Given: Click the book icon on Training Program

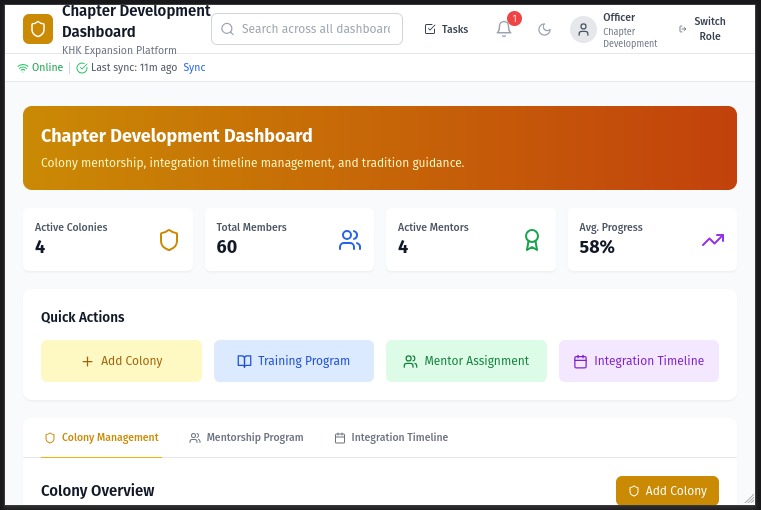Looking at the screenshot, I should 244,362.
